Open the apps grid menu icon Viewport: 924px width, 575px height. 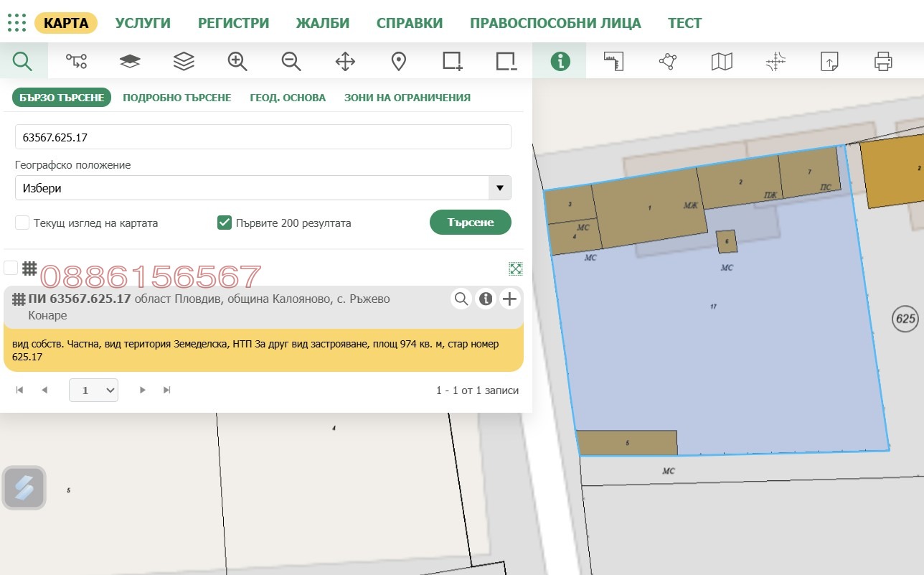point(16,23)
